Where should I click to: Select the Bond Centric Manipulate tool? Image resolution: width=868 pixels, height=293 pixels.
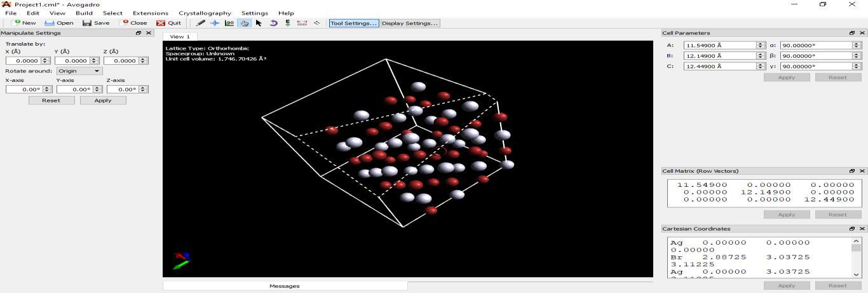(229, 23)
